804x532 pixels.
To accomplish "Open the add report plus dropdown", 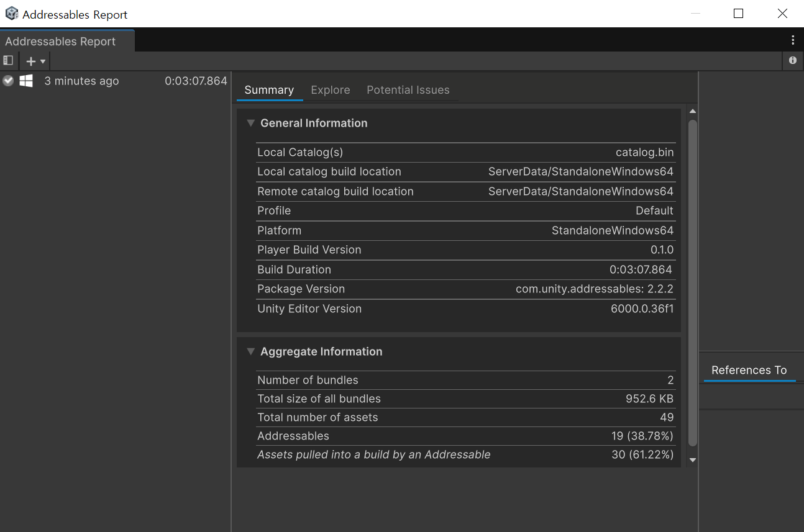I will (35, 61).
